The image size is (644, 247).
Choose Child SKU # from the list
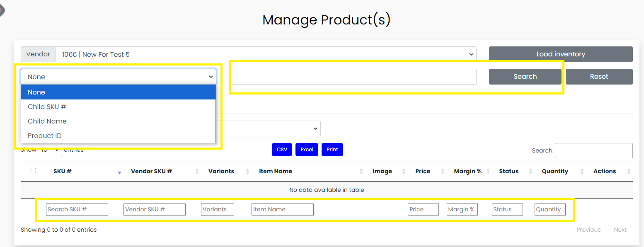click(x=47, y=107)
